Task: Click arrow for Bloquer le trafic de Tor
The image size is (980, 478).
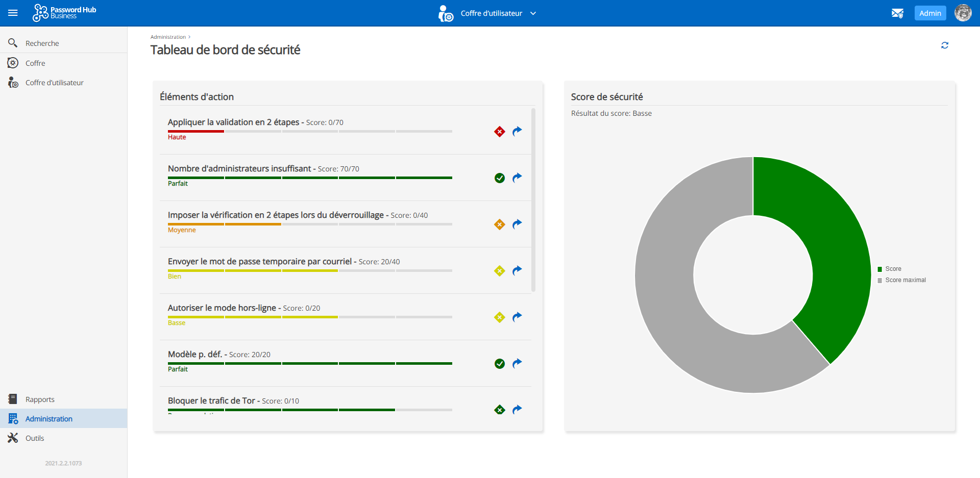Action: pos(517,410)
